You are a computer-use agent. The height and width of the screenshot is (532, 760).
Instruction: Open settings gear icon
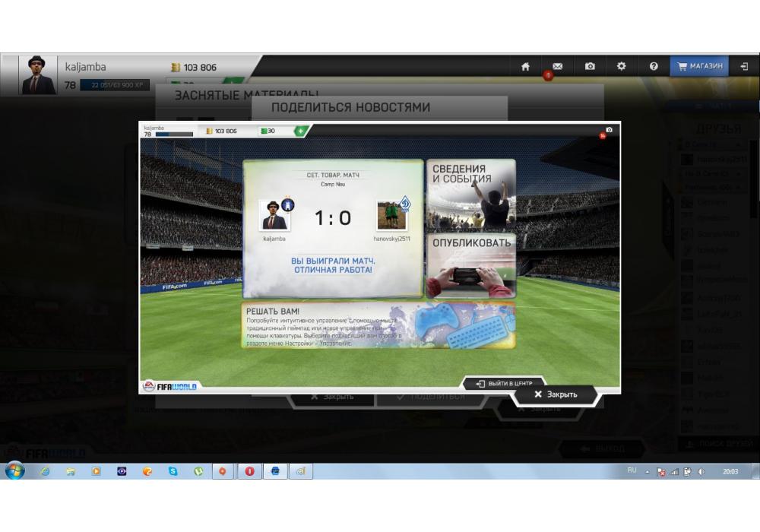622,66
